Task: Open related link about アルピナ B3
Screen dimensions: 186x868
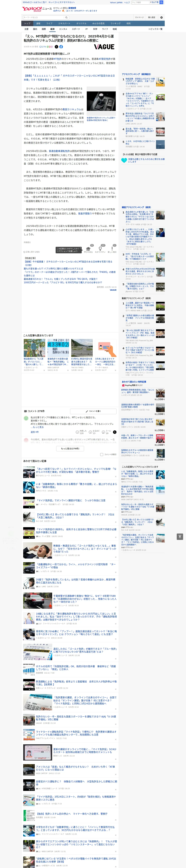Action: click(x=63, y=282)
